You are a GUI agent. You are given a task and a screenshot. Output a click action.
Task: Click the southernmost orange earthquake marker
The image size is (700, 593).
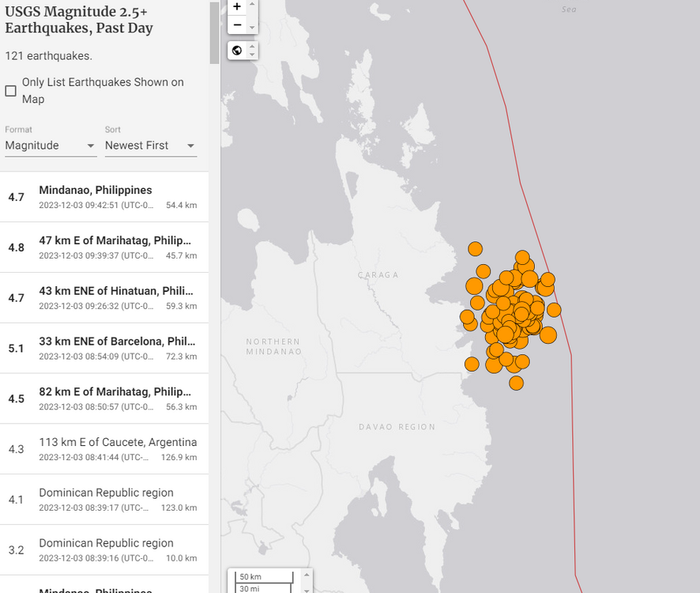(x=516, y=383)
